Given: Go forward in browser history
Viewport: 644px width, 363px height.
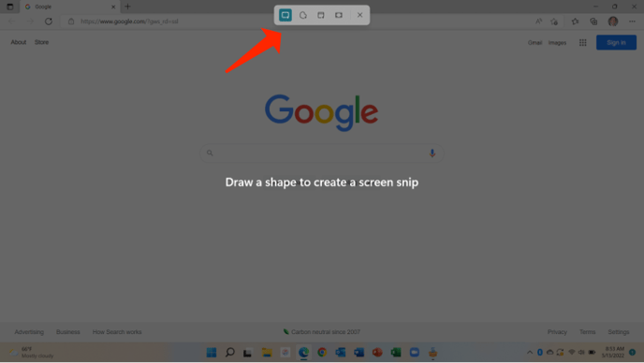Looking at the screenshot, I should point(30,22).
